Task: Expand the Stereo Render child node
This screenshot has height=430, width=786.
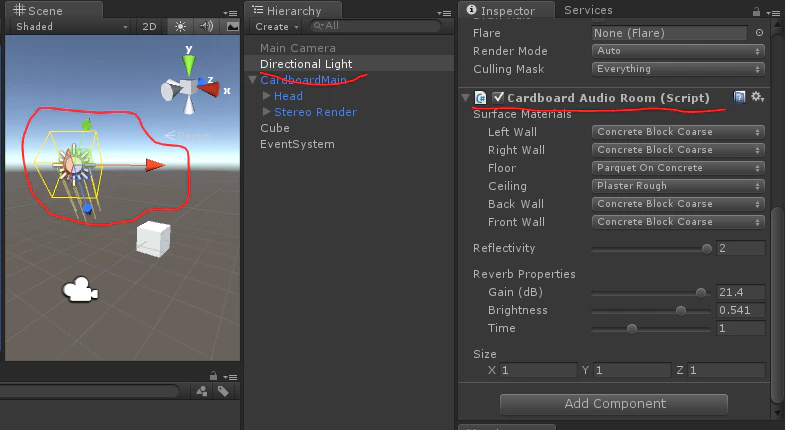Action: coord(267,112)
